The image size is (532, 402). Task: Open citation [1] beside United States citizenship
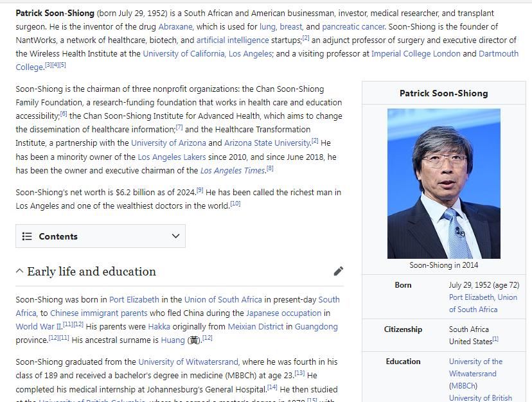tap(495, 339)
